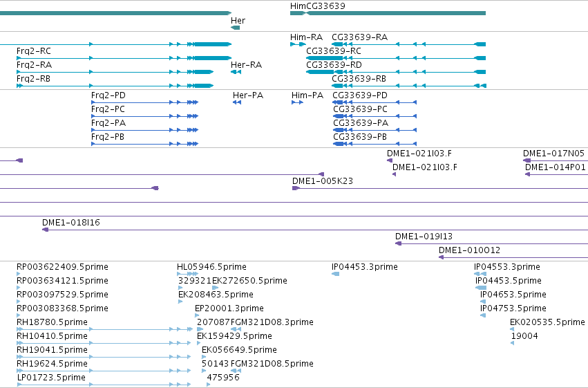Select BAC label DME1-019I13
588x388 pixels.
point(424,237)
